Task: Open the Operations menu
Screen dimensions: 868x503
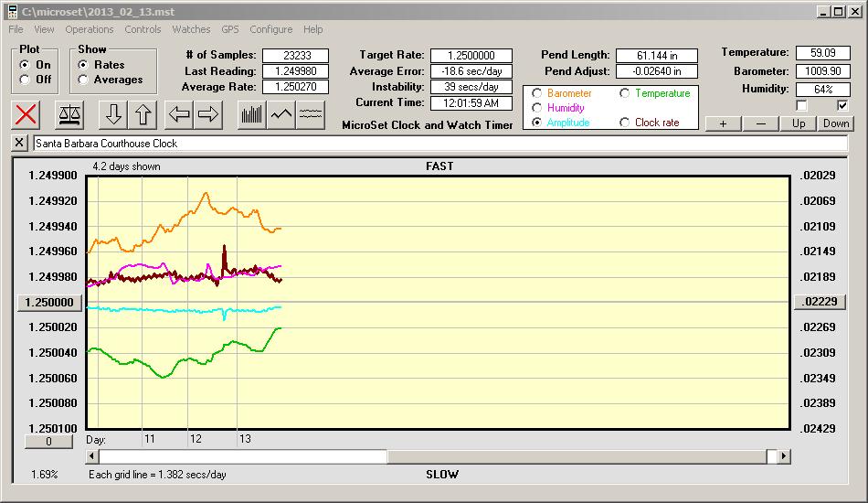Action: 90,29
